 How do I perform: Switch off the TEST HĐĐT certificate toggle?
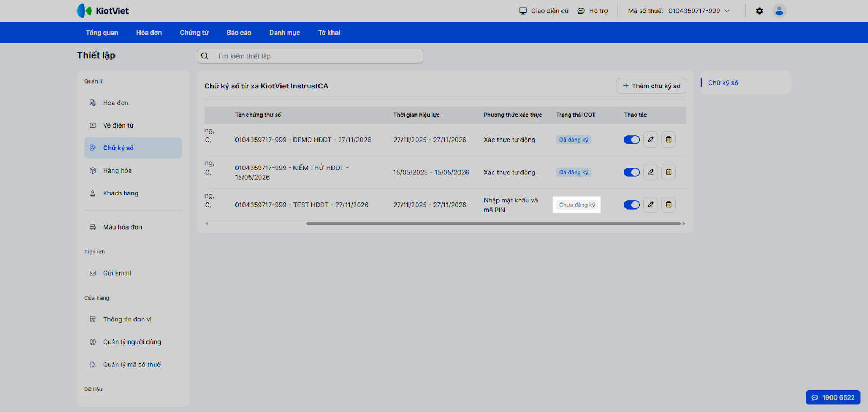tap(631, 205)
